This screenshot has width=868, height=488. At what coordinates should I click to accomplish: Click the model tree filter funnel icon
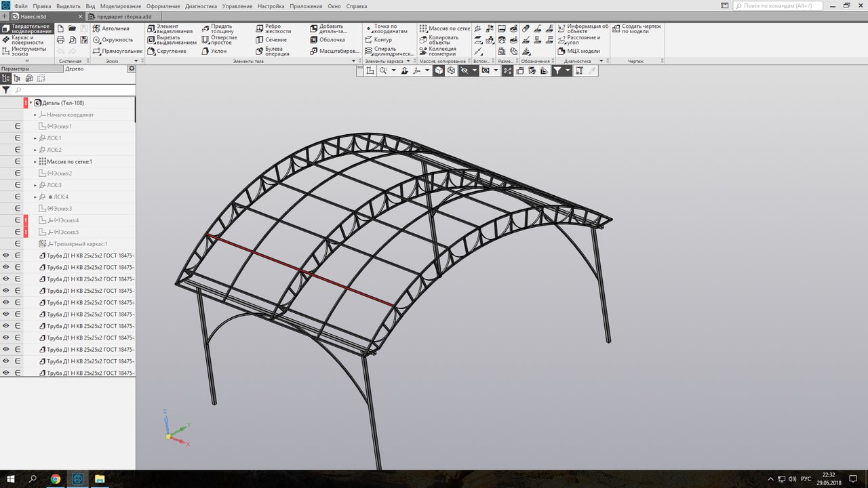click(5, 89)
